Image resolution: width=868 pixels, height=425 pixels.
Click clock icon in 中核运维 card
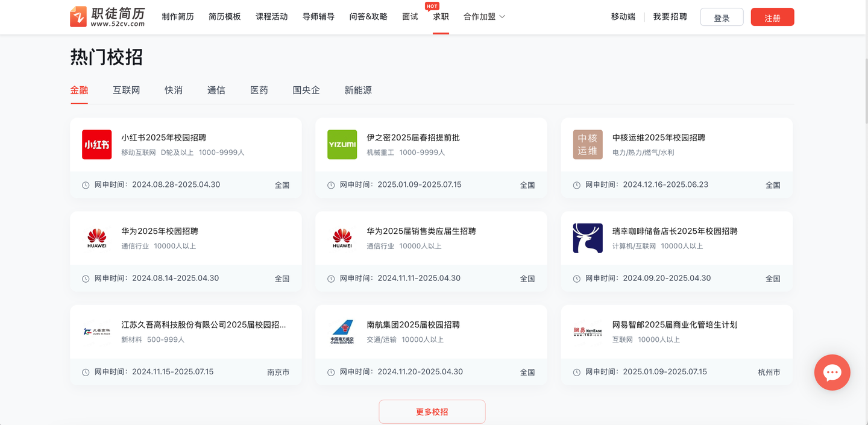(577, 185)
